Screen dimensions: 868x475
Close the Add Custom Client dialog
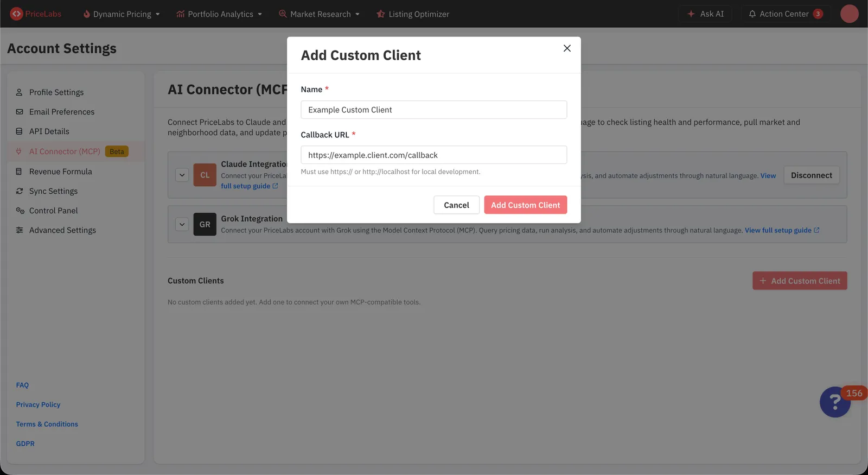[x=567, y=48]
